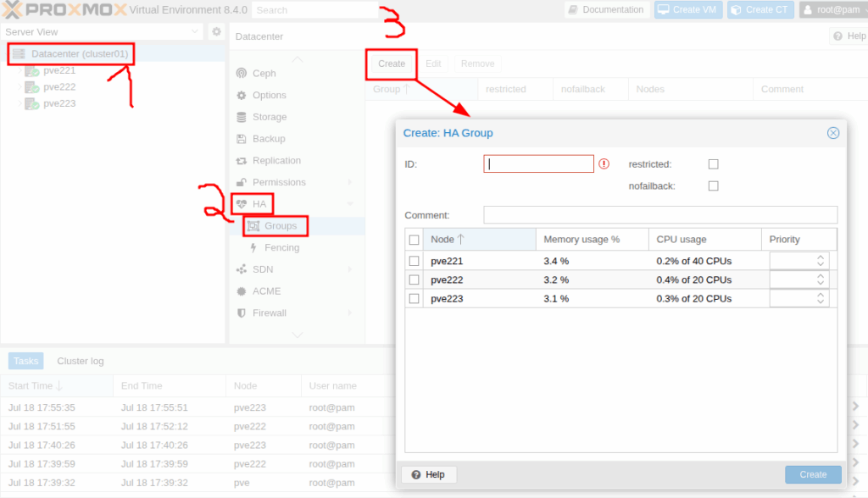The image size is (868, 498).
Task: Click the pve222 node icon
Action: pos(31,87)
